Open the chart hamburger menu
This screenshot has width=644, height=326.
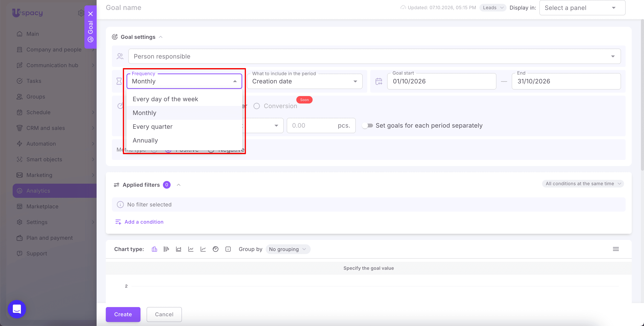616,249
